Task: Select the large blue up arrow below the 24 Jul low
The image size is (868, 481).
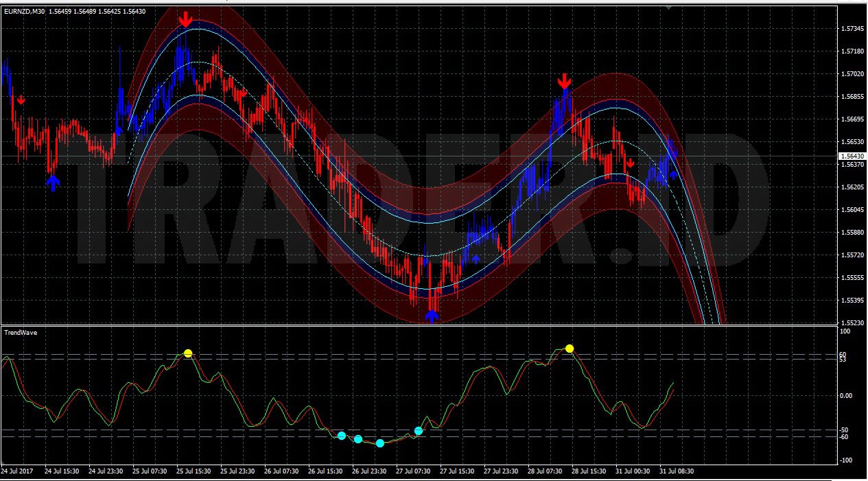Action: pyautogui.click(x=53, y=182)
